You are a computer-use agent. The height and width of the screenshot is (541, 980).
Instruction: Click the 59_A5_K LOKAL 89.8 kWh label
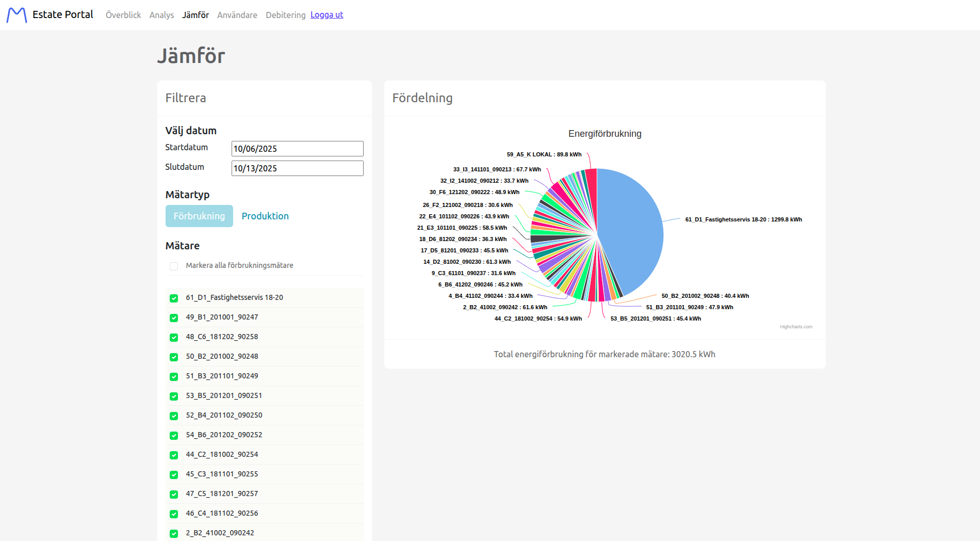click(544, 154)
